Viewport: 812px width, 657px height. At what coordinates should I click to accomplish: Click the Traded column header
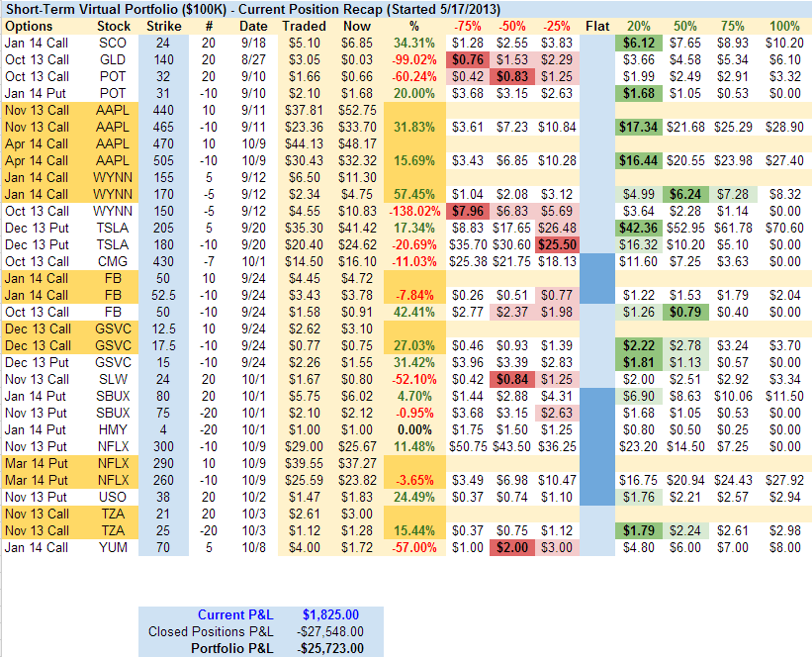[303, 26]
